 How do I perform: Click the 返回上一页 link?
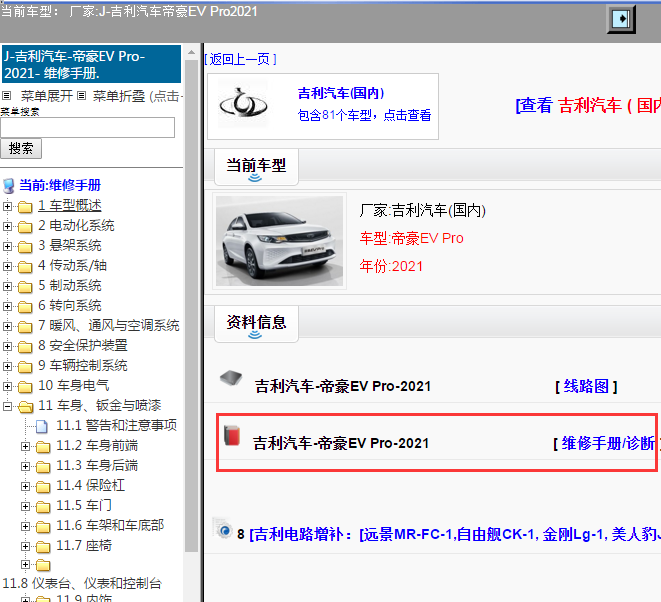point(240,59)
